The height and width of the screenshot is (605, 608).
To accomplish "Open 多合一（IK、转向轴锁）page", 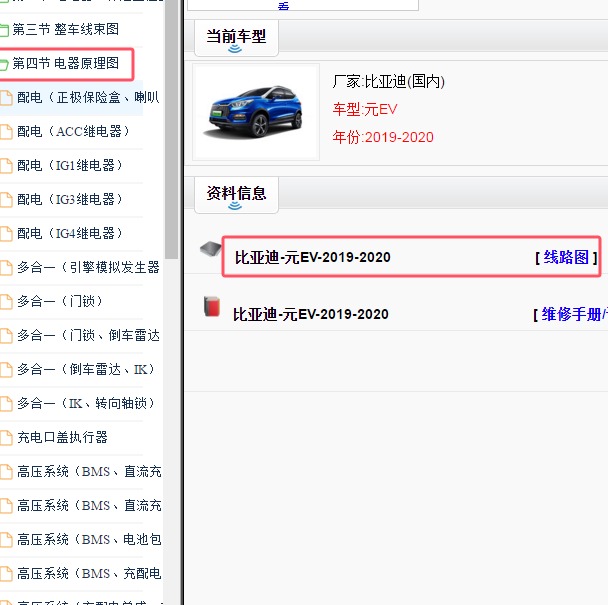I will [86, 403].
